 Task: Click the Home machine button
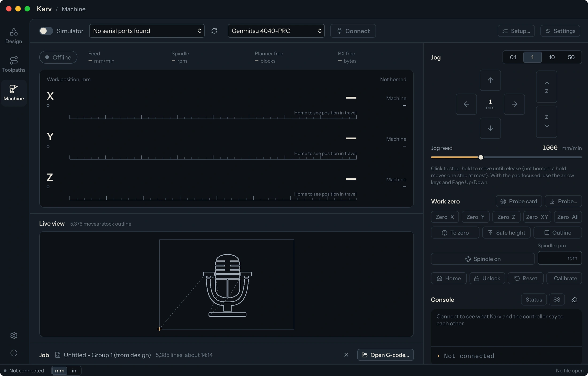click(x=449, y=278)
